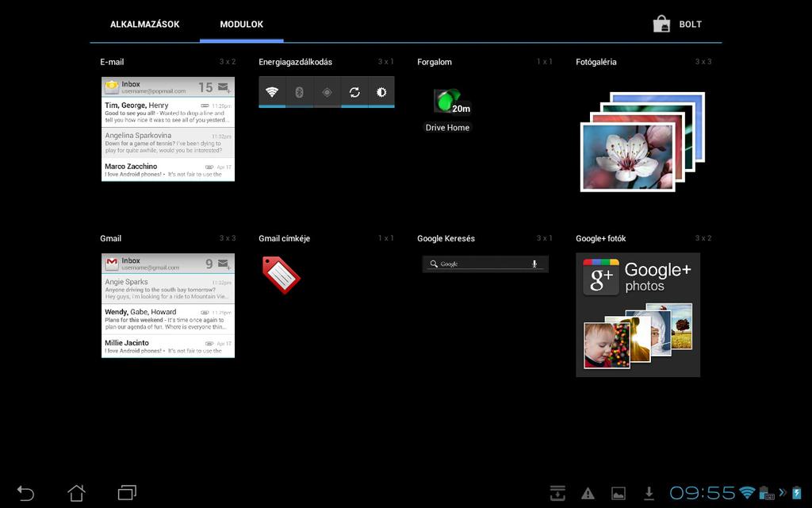Image resolution: width=812 pixels, height=508 pixels.
Task: Tap the Bluetooth toggle in power widget
Action: point(299,92)
